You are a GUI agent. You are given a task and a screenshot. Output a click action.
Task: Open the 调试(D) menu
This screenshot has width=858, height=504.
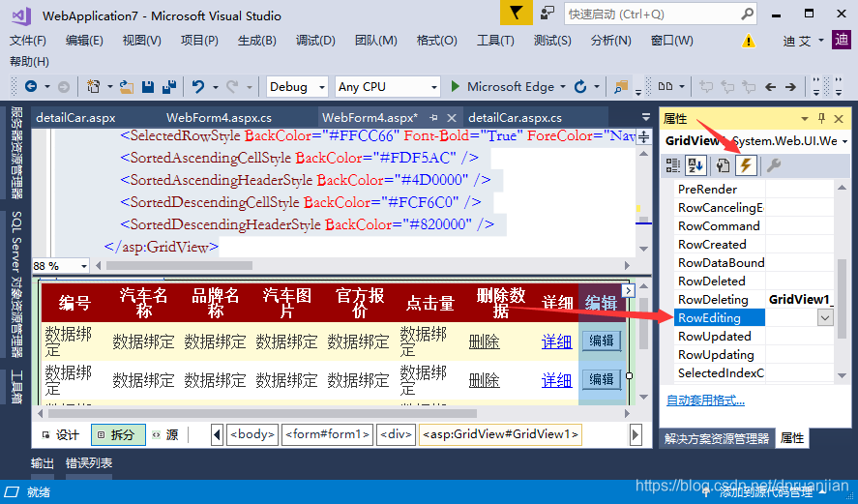[315, 41]
